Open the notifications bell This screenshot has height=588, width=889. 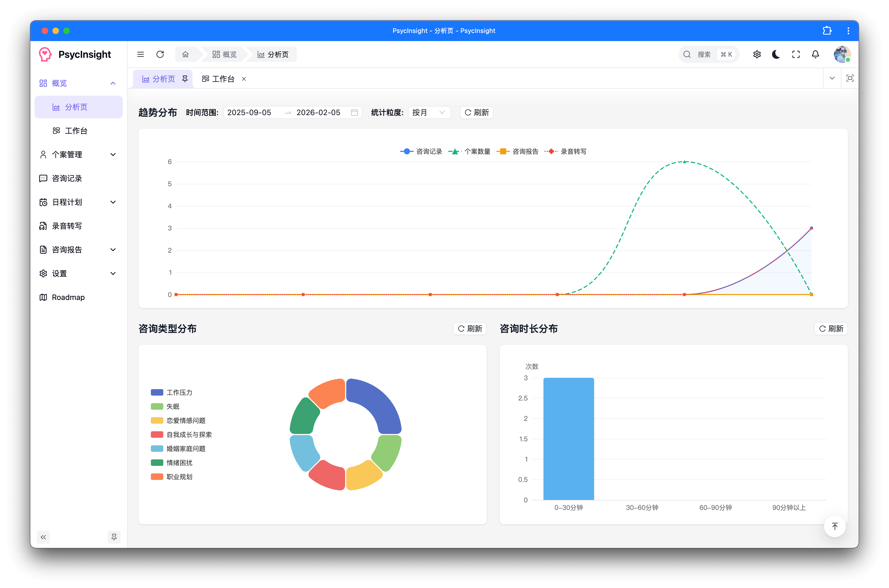pos(815,54)
